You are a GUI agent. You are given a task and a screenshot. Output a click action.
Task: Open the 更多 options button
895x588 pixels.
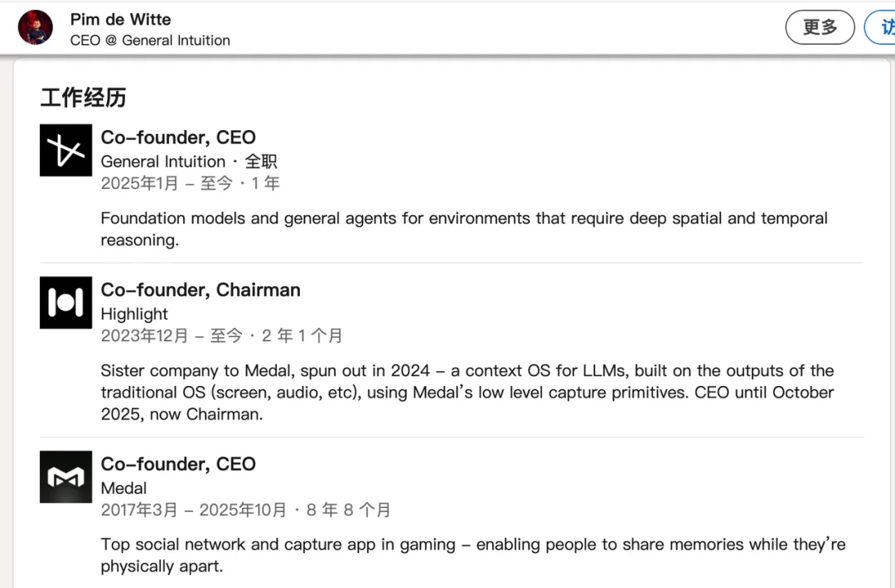[x=820, y=27]
